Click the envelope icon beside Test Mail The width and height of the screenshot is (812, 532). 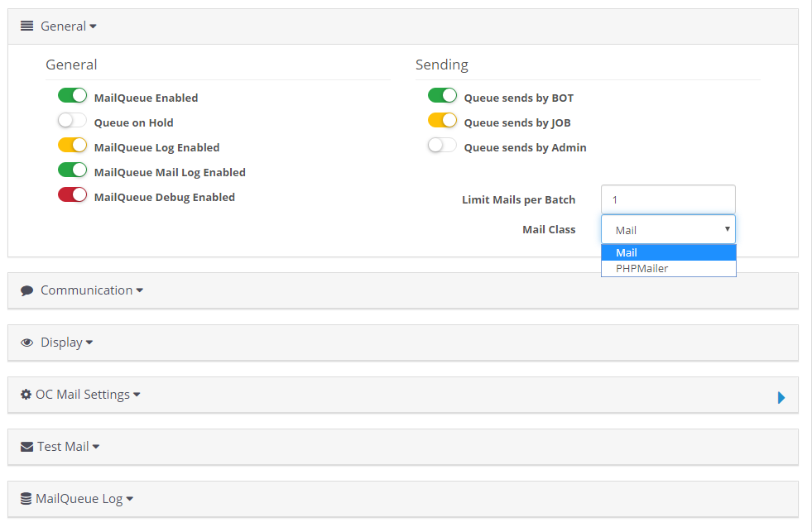tap(27, 447)
